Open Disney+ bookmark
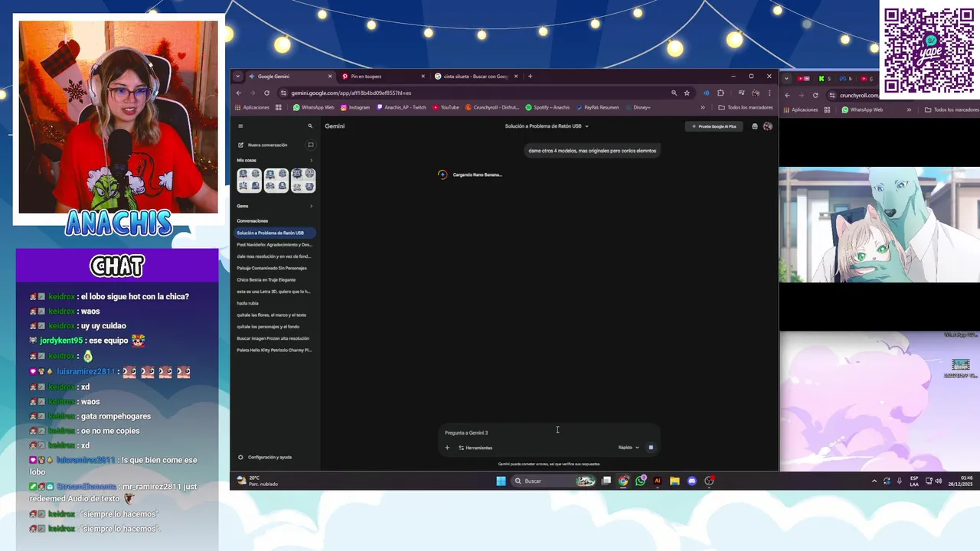Screen dimensions: 980x551 pyautogui.click(x=638, y=107)
